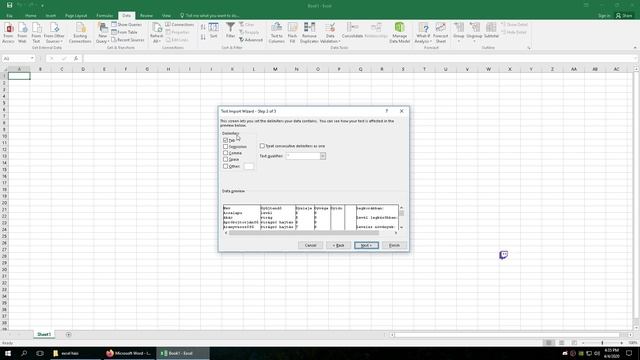Open Manage Data Model

click(400, 33)
